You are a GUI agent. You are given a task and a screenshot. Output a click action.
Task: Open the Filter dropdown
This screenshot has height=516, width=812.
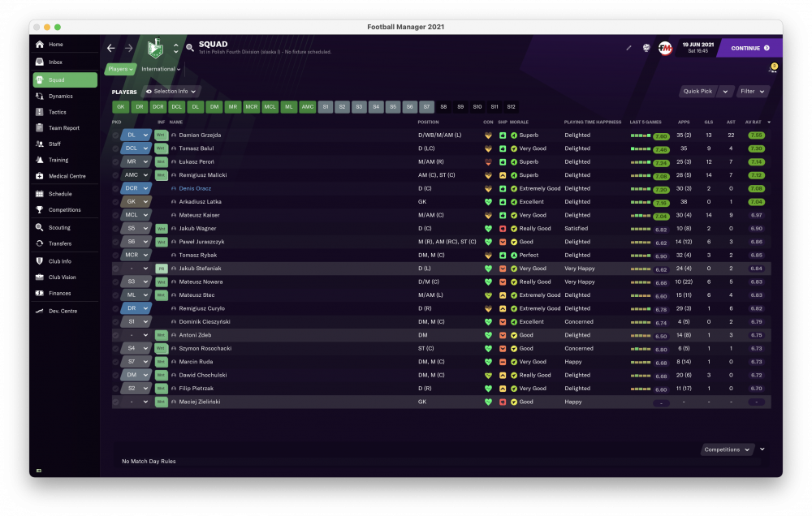click(752, 92)
